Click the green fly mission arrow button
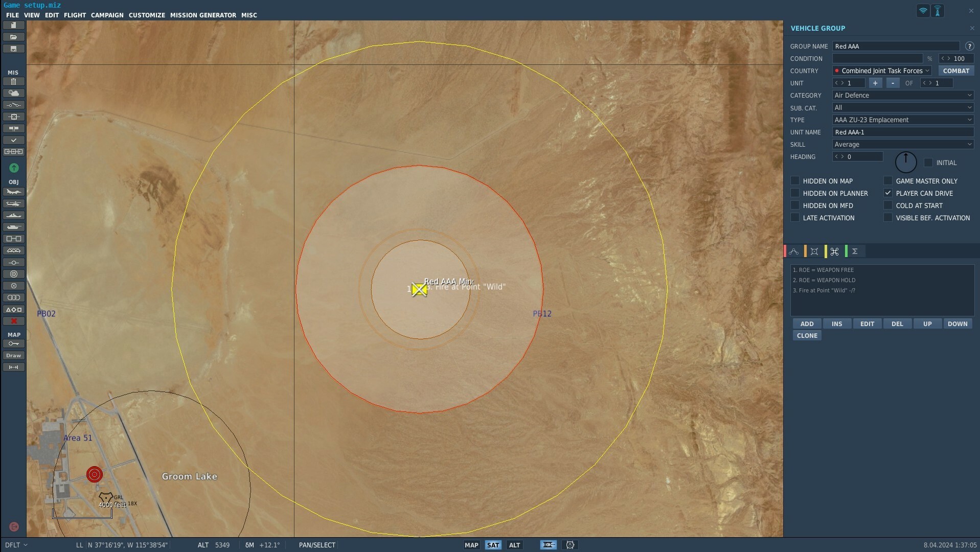This screenshot has height=552, width=980. point(14,168)
